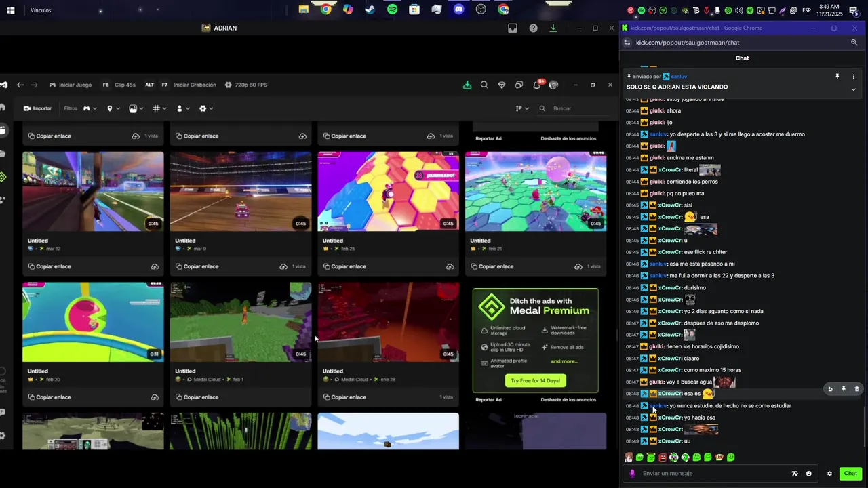868x488 pixels.
Task: Open the hashtag filter dropdown
Action: [159, 108]
